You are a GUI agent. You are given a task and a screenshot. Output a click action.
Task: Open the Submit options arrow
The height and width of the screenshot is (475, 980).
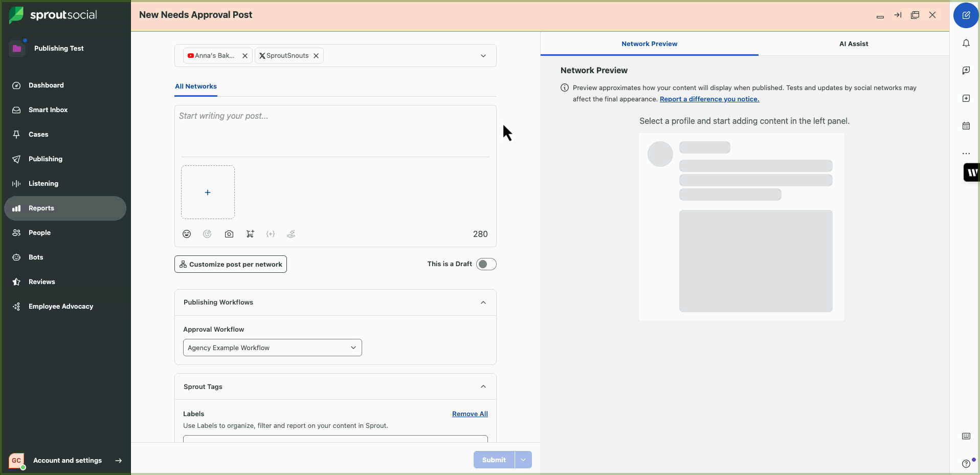pos(523,460)
